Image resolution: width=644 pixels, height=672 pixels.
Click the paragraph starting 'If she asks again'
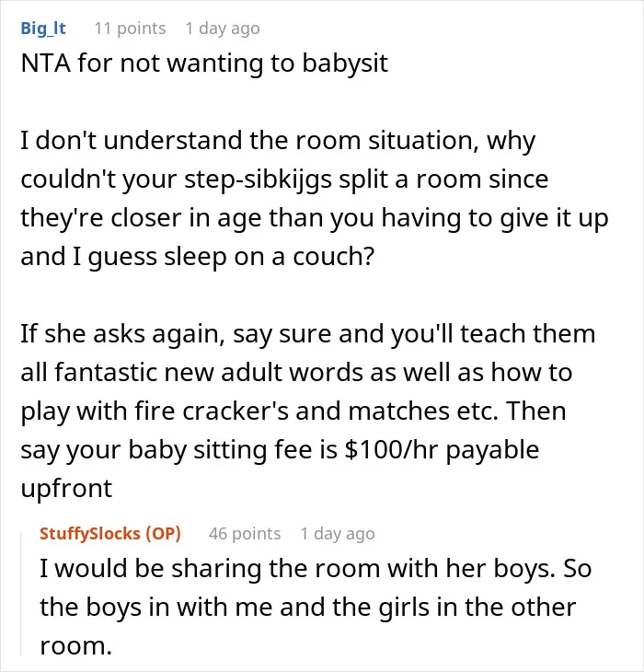click(308, 411)
